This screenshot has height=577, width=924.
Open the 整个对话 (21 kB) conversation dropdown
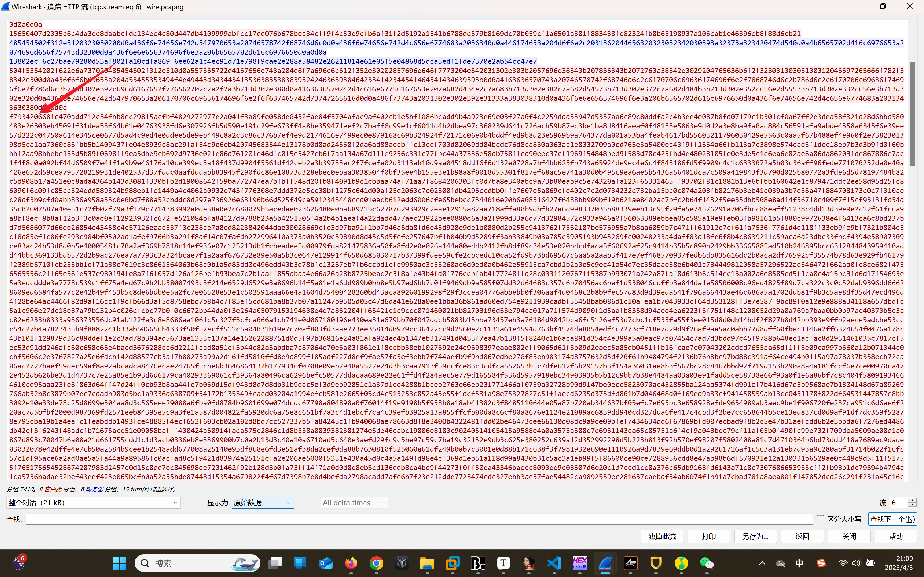point(93,503)
